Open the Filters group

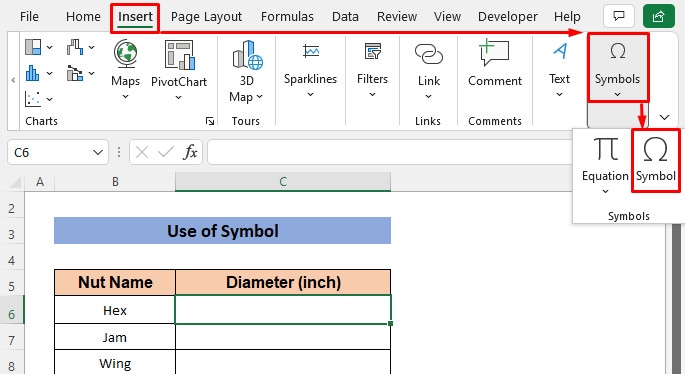tap(372, 69)
